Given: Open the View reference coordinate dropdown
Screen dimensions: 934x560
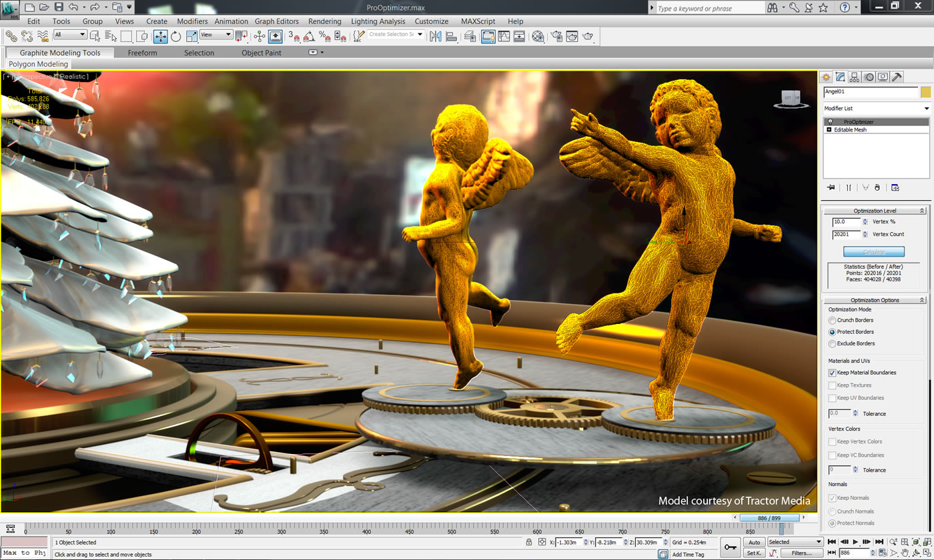Looking at the screenshot, I should 216,35.
